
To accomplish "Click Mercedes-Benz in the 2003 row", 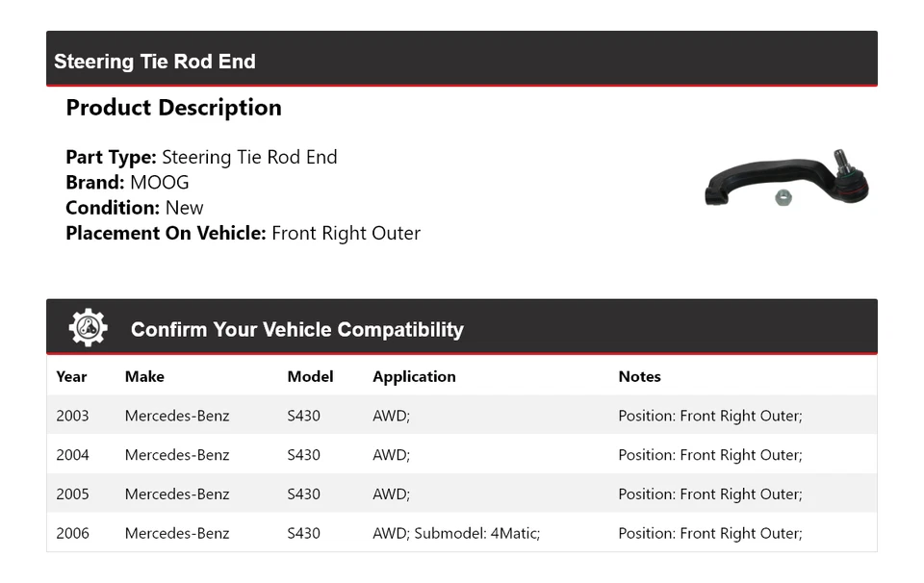I will click(177, 416).
